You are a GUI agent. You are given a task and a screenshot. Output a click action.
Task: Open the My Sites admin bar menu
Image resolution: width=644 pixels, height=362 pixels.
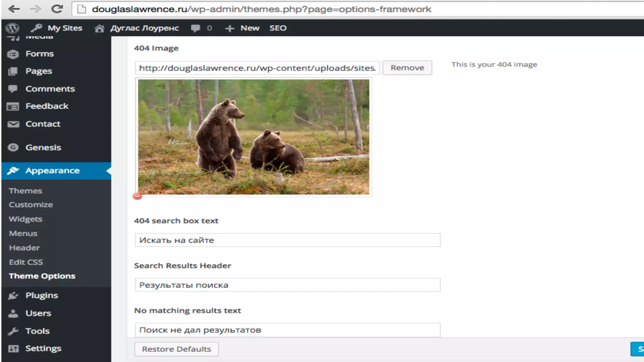point(64,28)
